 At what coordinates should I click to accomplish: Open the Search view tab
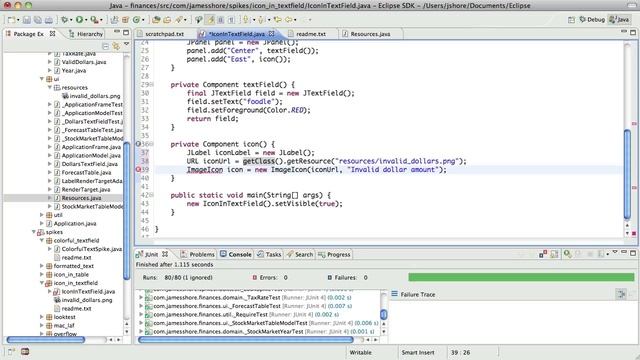coord(300,254)
